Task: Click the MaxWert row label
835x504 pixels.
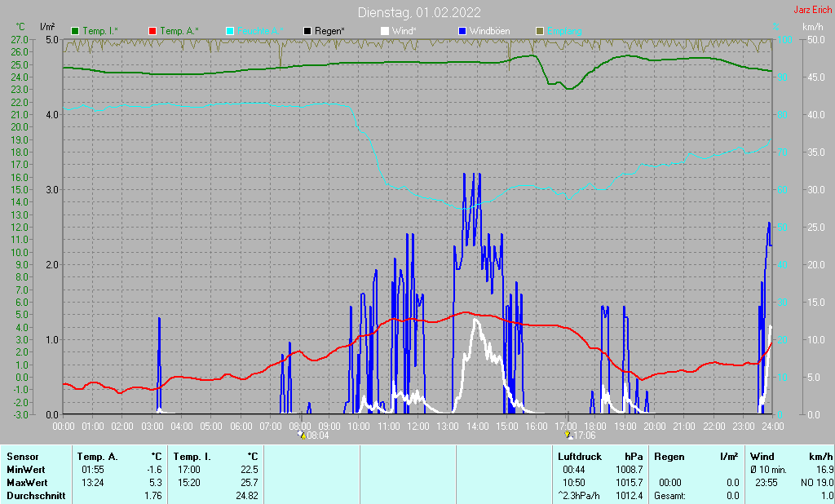Action: coord(27,483)
